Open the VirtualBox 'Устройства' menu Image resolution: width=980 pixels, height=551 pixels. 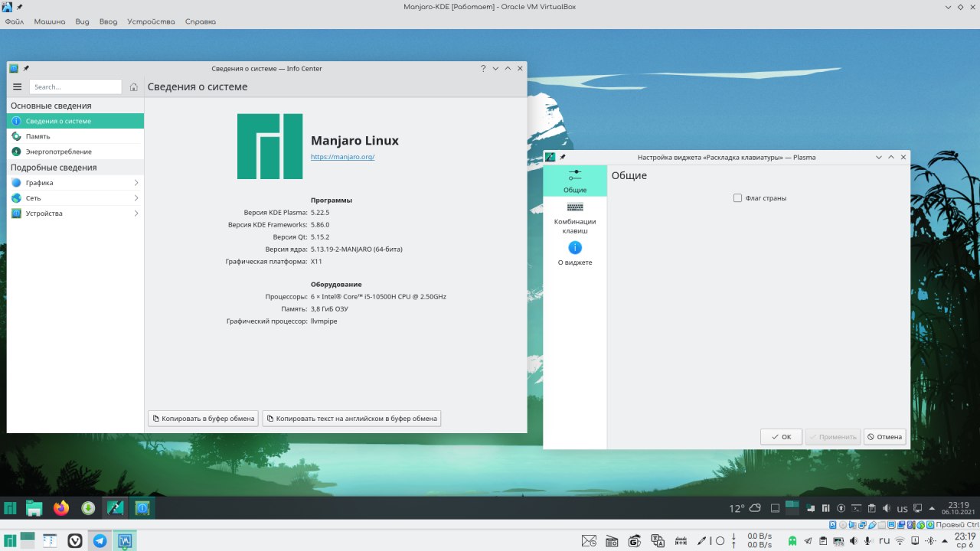coord(151,21)
